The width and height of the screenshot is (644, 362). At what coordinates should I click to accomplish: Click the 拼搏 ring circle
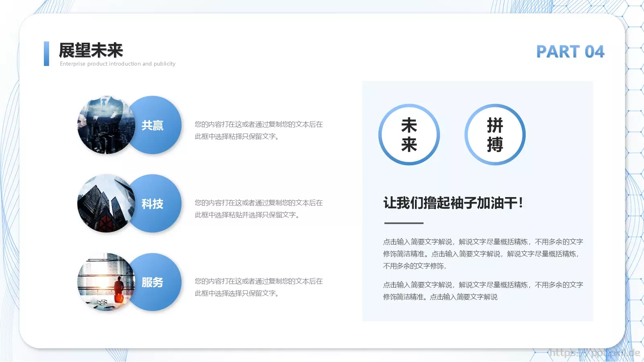495,135
